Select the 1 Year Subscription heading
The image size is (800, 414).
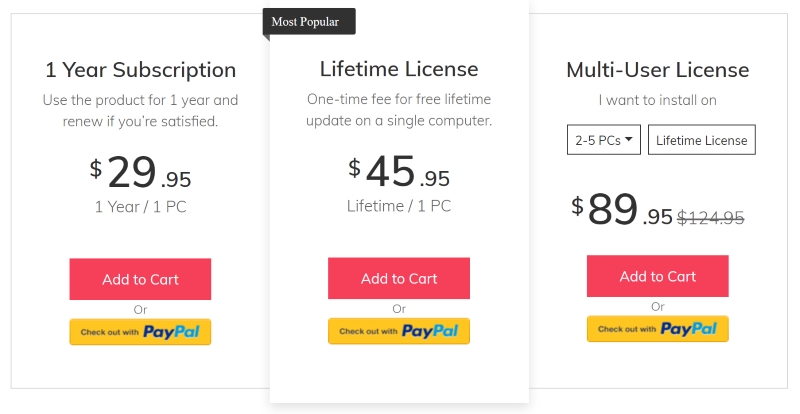[x=140, y=70]
